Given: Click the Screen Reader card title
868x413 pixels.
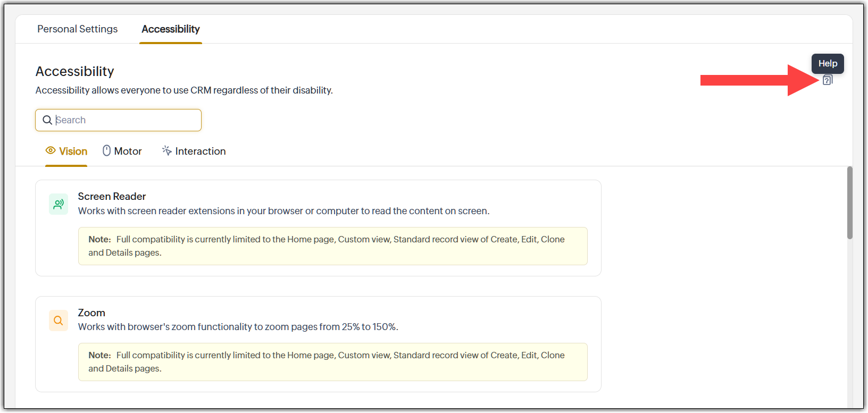Looking at the screenshot, I should [x=112, y=197].
